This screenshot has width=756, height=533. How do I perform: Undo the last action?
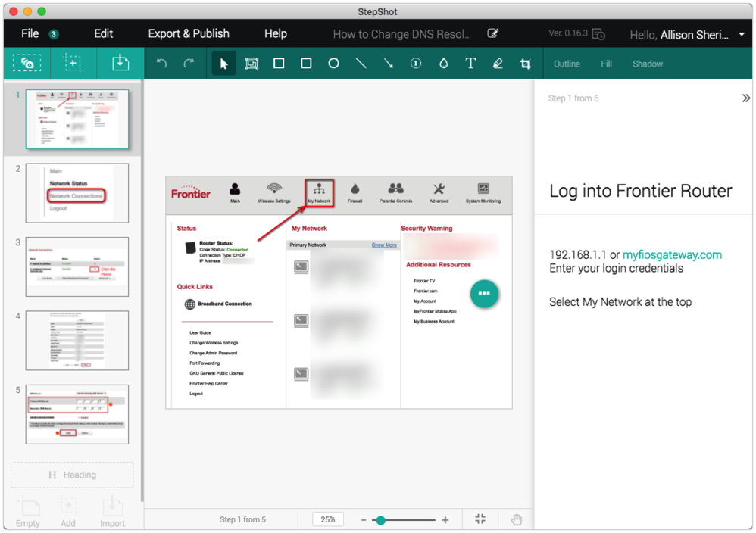pyautogui.click(x=161, y=63)
